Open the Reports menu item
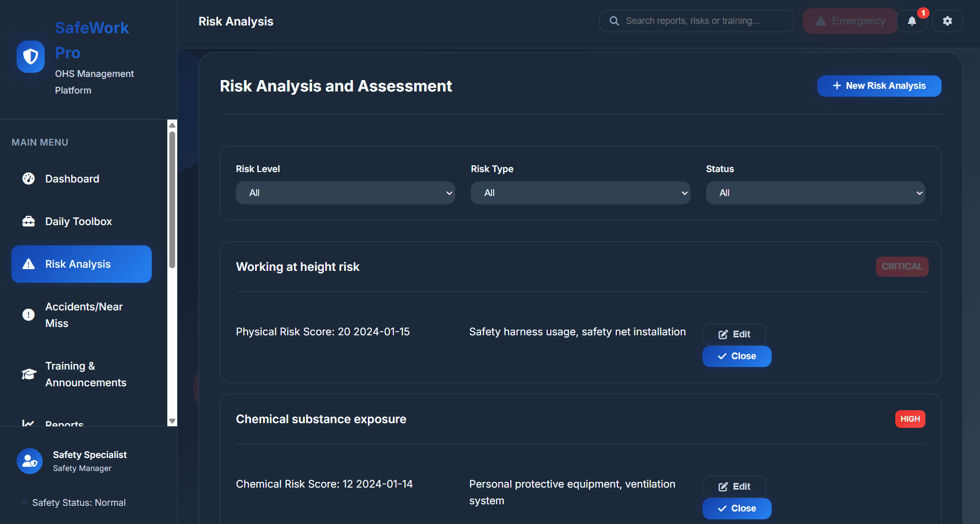 pyautogui.click(x=64, y=423)
